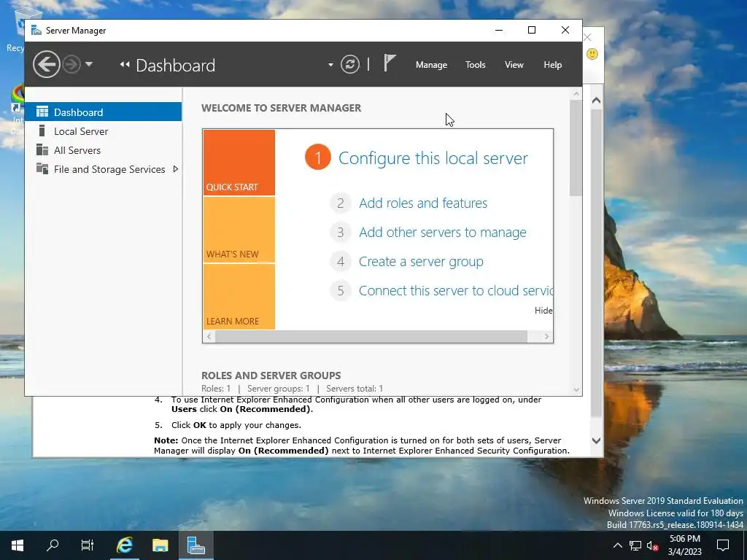Image resolution: width=747 pixels, height=560 pixels.
Task: Click the right arrow of horizontal scrollbar
Action: click(x=546, y=336)
